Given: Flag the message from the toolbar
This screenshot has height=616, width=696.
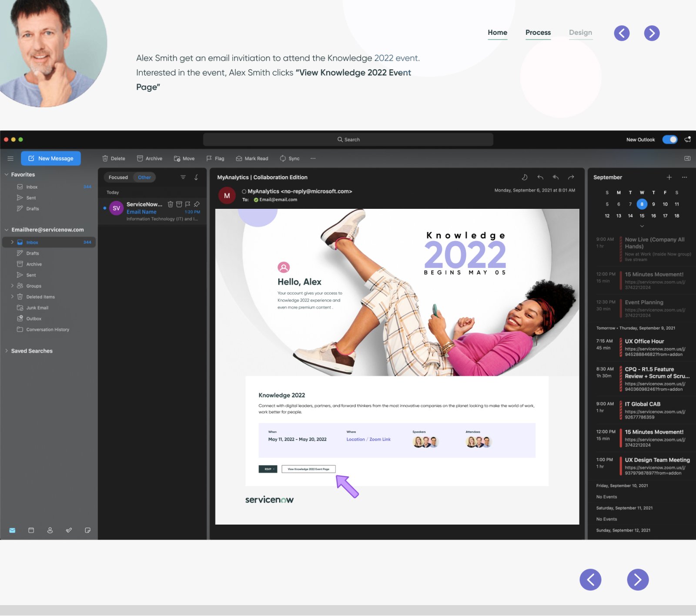Looking at the screenshot, I should pyautogui.click(x=215, y=158).
